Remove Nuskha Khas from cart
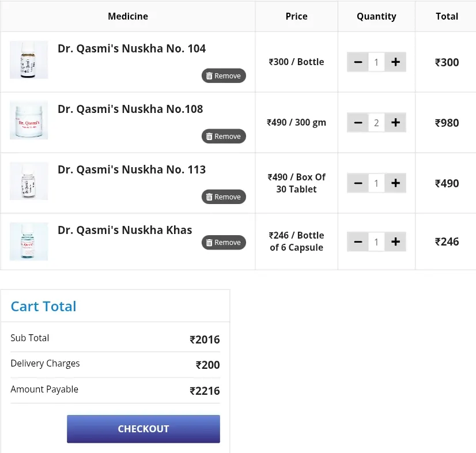Image resolution: width=476 pixels, height=453 pixels. click(x=224, y=243)
